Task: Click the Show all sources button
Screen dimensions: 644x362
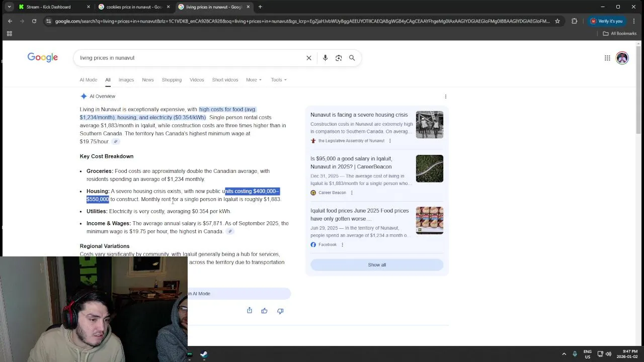Action: pyautogui.click(x=377, y=265)
